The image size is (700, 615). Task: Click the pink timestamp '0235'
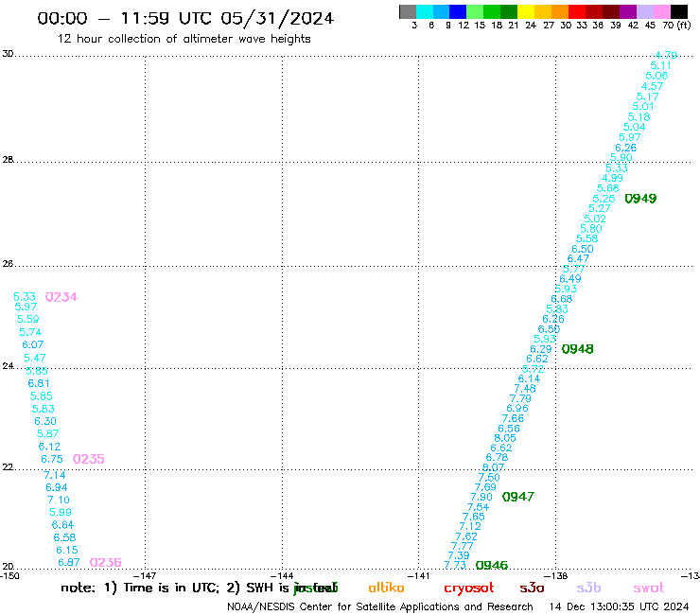(88, 459)
